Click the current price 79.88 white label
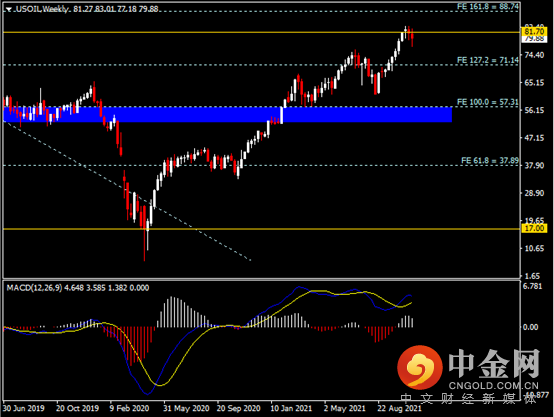The image size is (554, 417). (x=534, y=39)
